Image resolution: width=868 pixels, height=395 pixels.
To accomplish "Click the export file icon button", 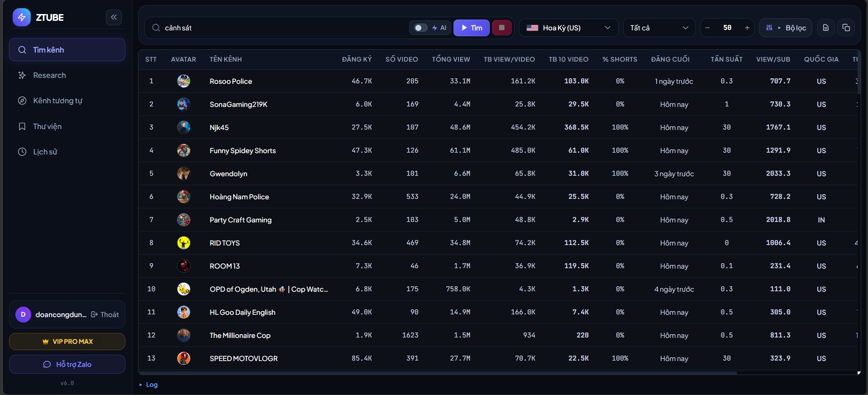I will (x=825, y=28).
